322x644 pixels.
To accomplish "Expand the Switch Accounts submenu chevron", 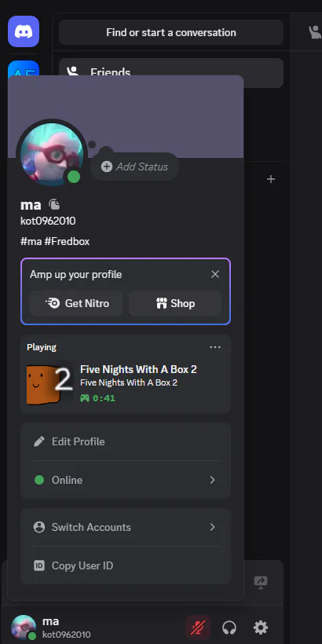I will point(212,527).
